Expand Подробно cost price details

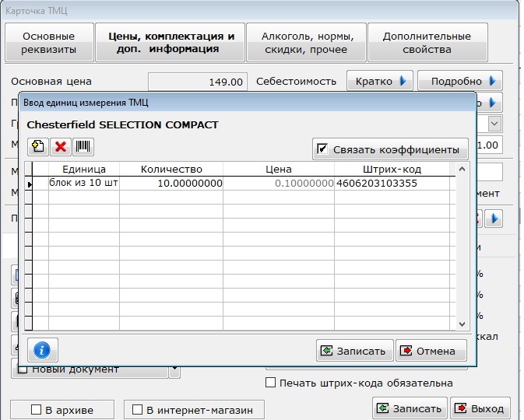click(x=460, y=80)
